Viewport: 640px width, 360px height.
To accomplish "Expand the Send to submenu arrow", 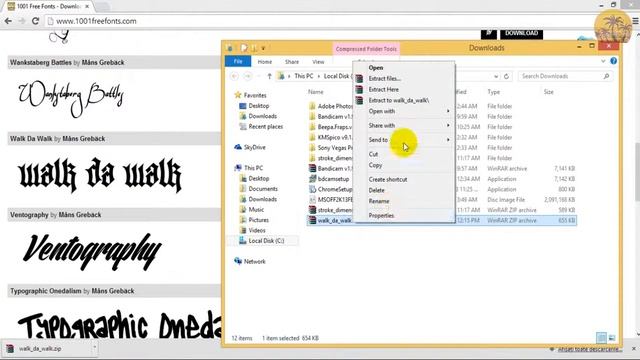I will pos(448,140).
